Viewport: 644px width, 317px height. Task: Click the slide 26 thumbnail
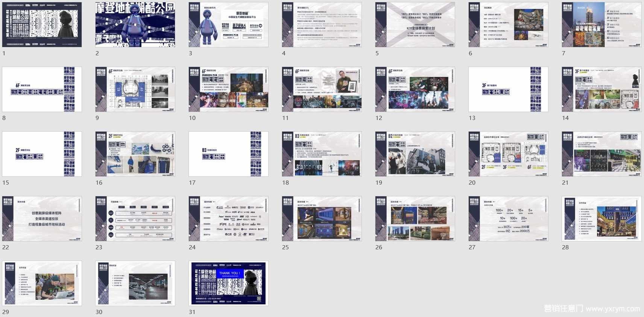point(415,219)
